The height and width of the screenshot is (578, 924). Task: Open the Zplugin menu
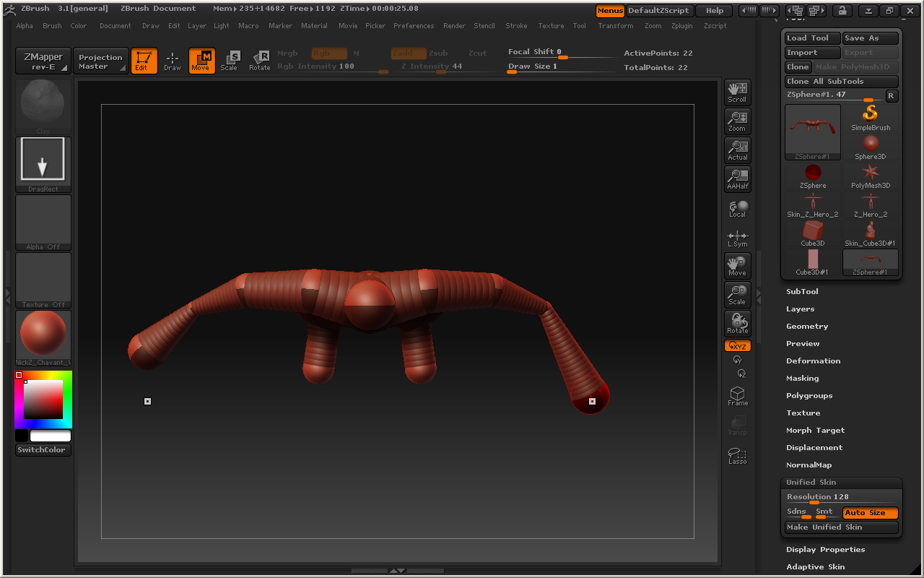click(x=681, y=26)
